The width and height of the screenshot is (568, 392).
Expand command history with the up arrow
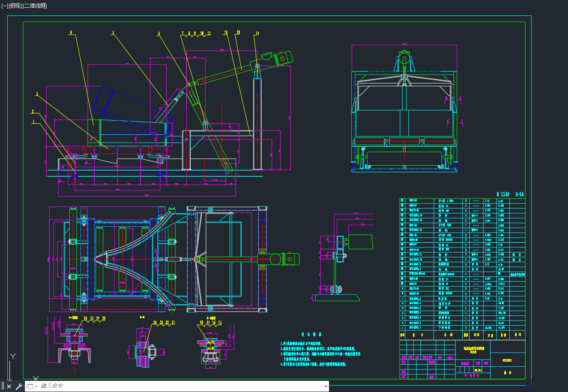click(326, 386)
